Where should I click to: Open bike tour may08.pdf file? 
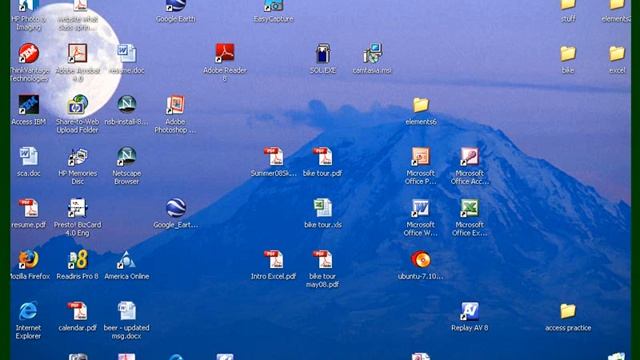(322, 259)
